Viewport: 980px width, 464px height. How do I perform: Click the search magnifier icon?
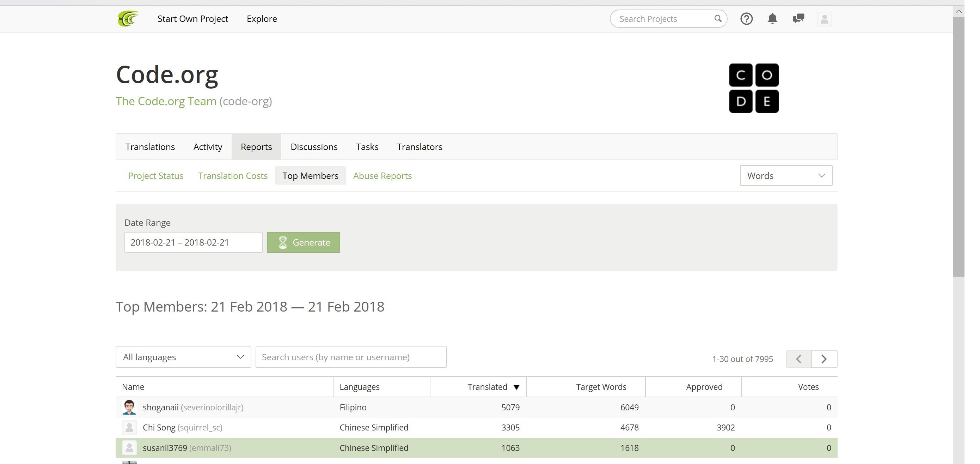coord(717,19)
